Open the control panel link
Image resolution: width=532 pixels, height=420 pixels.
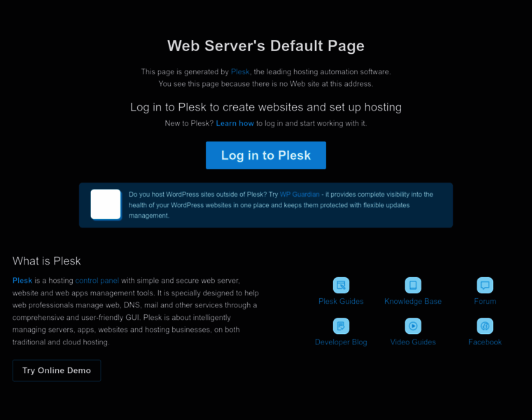[97, 281]
